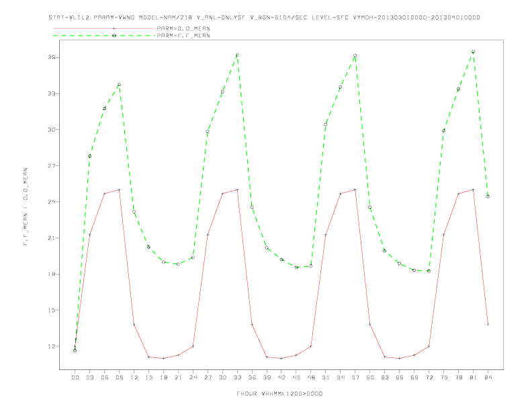Click the horizontal axis title FHOUR VHHMM=1200>0000
532x411 pixels.
(279, 394)
